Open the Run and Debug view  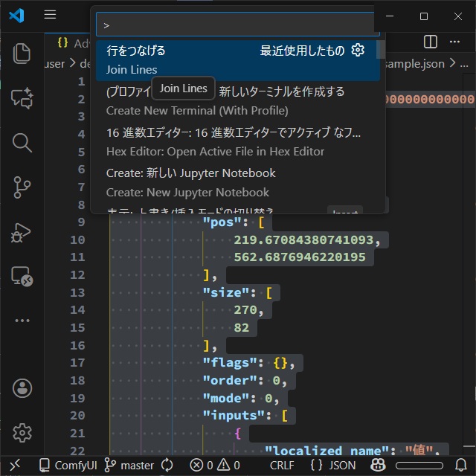(x=22, y=233)
